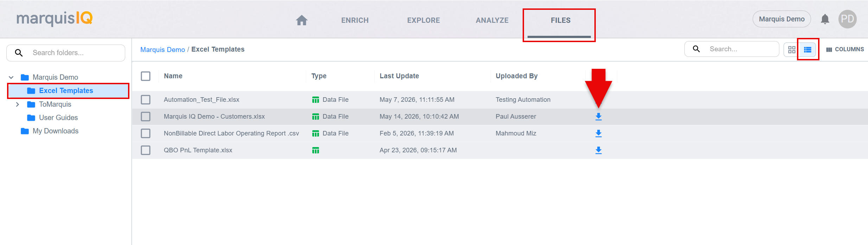The width and height of the screenshot is (868, 245).
Task: Click the folder search magnifier icon
Action: pos(19,53)
